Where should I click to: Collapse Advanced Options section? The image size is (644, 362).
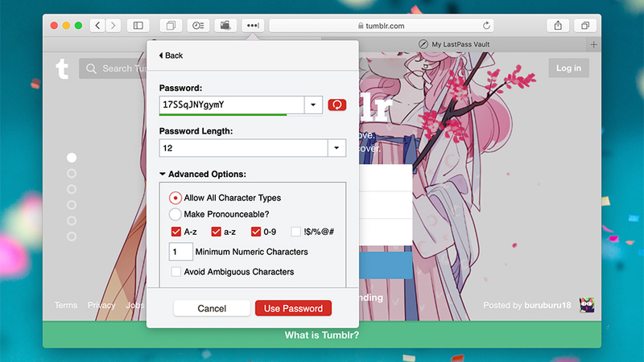(x=163, y=174)
